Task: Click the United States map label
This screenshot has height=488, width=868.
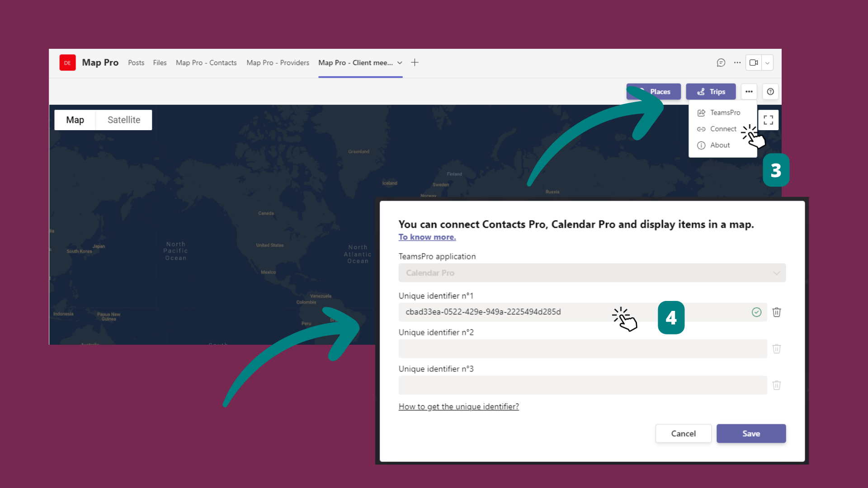Action: [270, 245]
